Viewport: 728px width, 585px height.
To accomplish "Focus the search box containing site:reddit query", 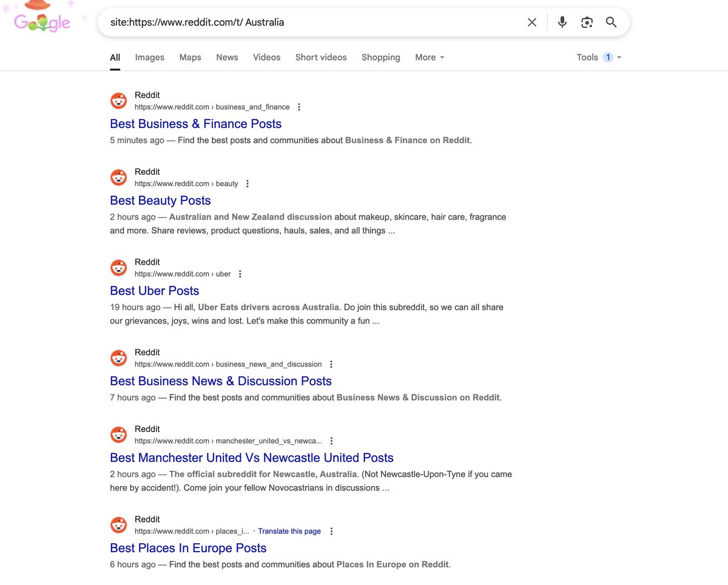I will [x=303, y=22].
